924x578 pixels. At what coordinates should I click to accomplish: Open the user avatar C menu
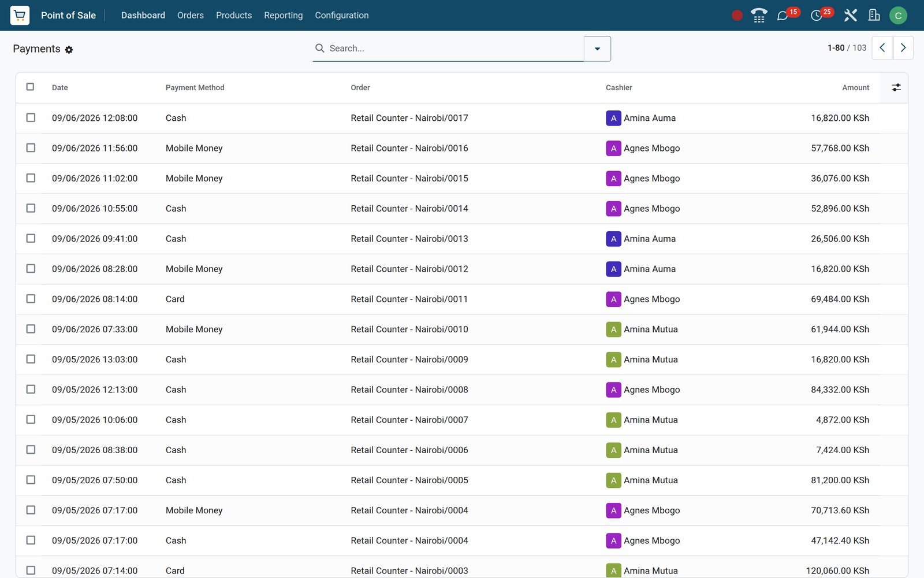tap(898, 16)
